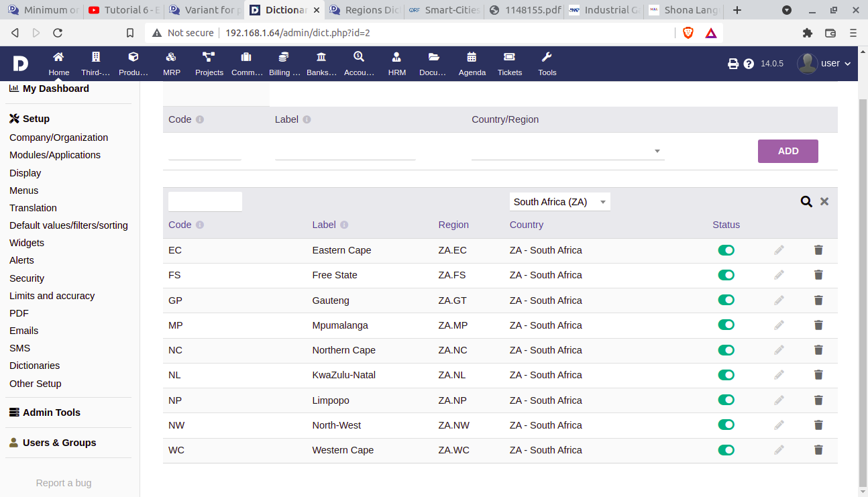This screenshot has height=497, width=868.
Task: Disable the Free State status toggle
Action: coord(726,275)
